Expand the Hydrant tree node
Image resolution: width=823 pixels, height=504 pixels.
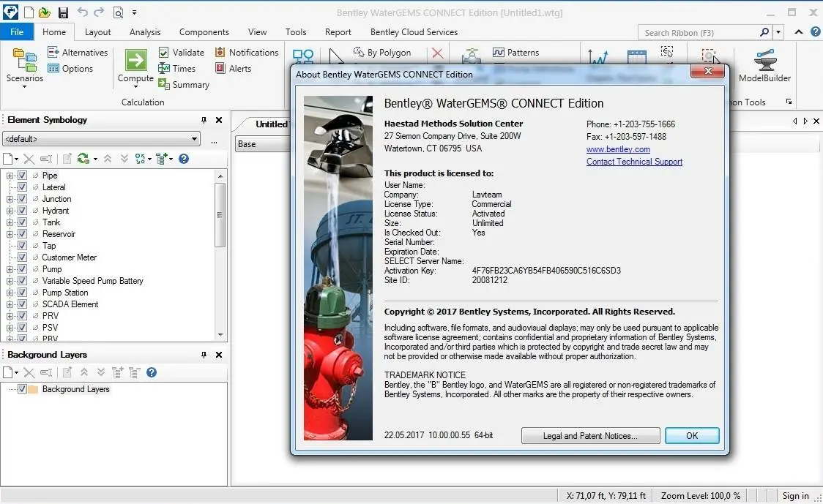coord(10,211)
